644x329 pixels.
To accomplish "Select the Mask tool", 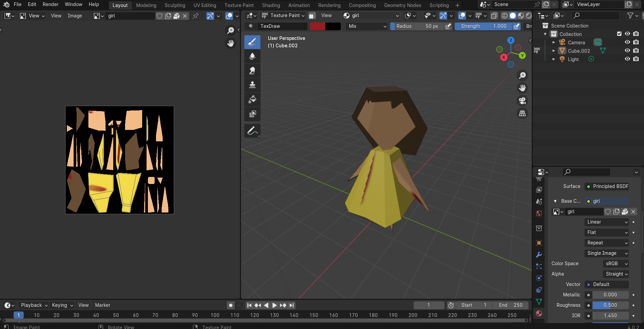I will [x=252, y=113].
